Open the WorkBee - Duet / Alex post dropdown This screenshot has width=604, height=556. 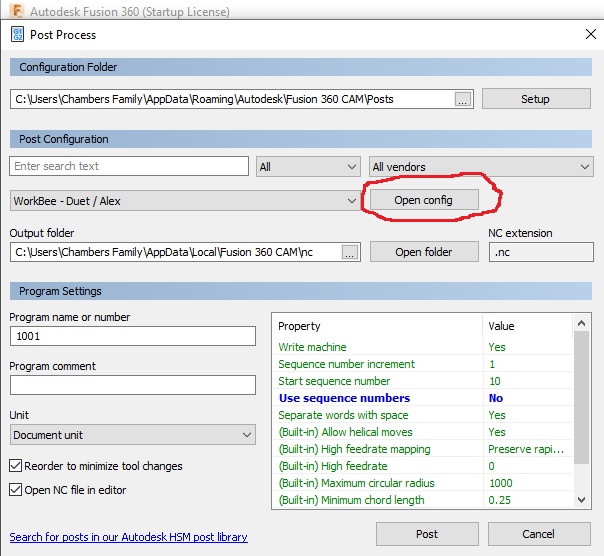click(x=185, y=201)
